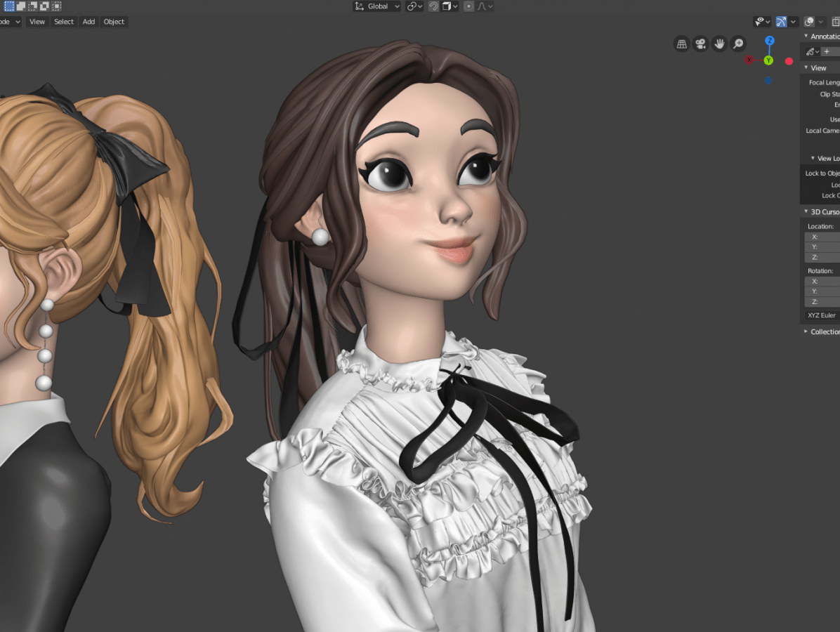Click the Z axis on the navigation gizmo
Viewport: 840px width, 632px height.
click(770, 41)
